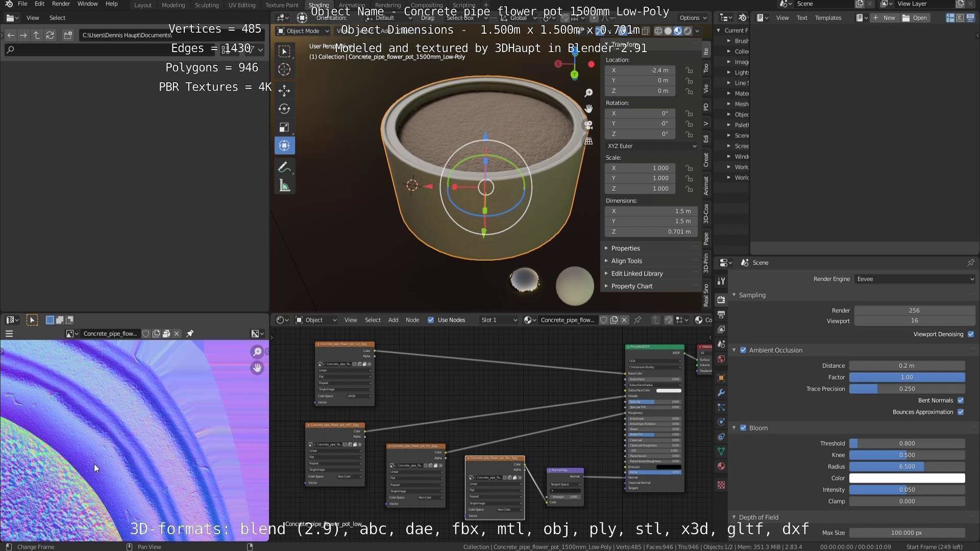Open the Render Engine Eevee dropdown
The height and width of the screenshot is (551, 980).
pyautogui.click(x=914, y=279)
